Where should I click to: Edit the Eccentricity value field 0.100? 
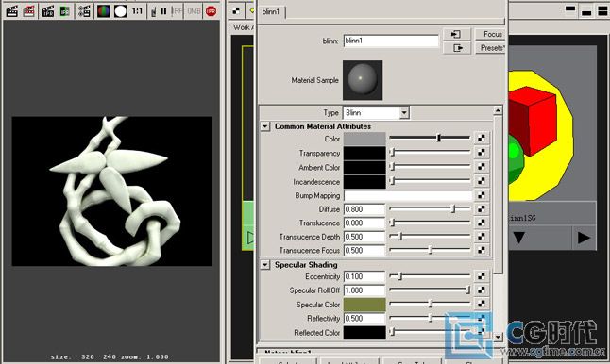[x=364, y=276]
